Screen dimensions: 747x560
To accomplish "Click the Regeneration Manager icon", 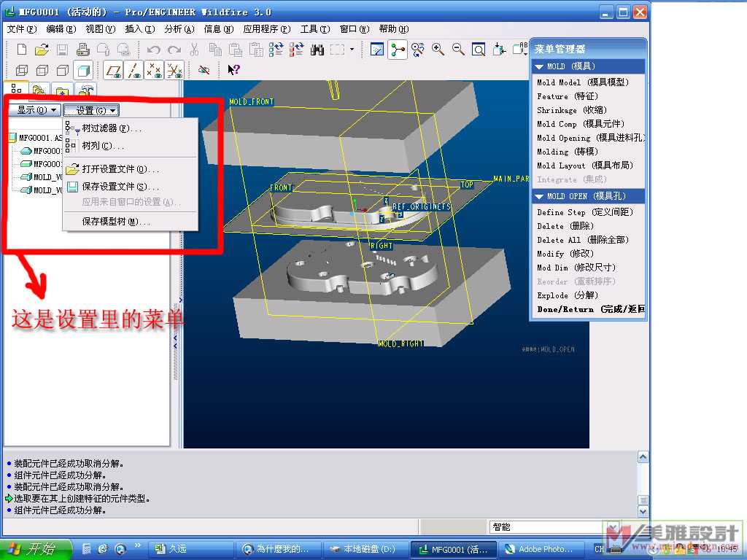I will coord(296,49).
